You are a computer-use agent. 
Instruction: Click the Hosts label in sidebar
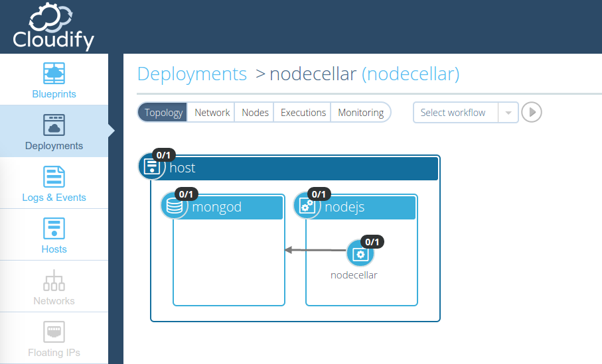(x=54, y=249)
